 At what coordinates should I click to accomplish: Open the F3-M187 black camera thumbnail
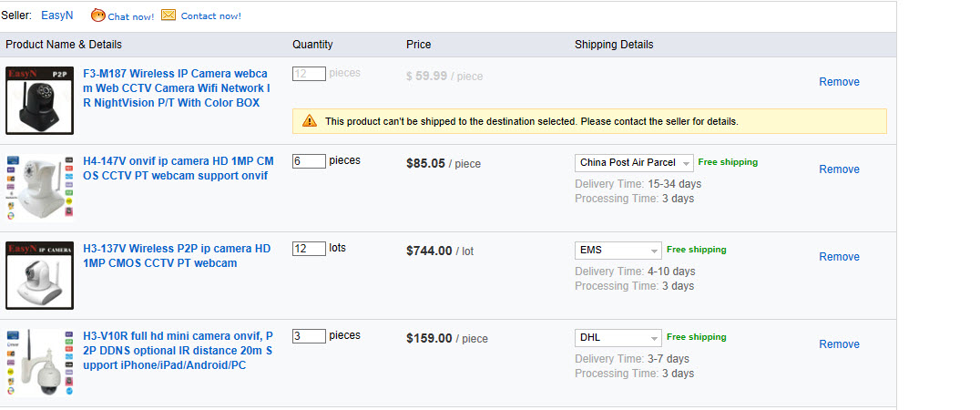click(39, 100)
